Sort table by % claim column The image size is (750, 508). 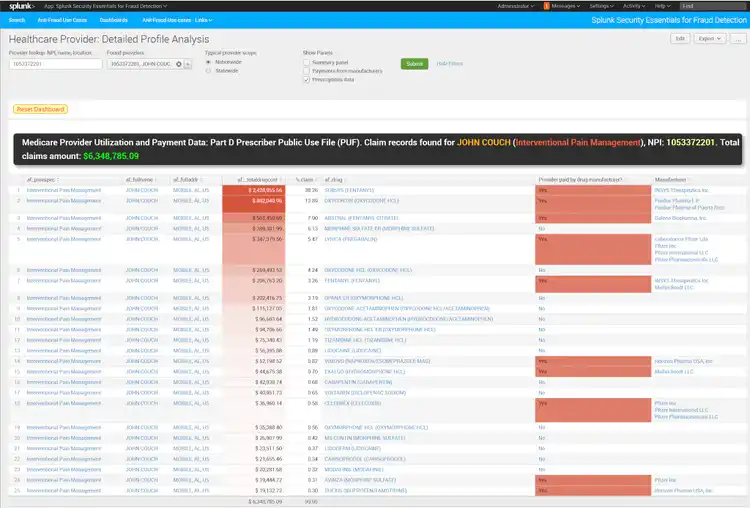pos(310,179)
